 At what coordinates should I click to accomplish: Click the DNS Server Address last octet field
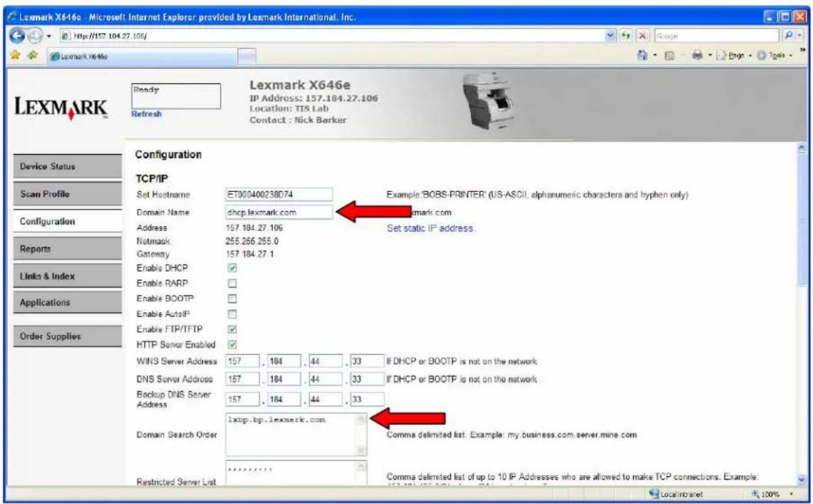367,379
